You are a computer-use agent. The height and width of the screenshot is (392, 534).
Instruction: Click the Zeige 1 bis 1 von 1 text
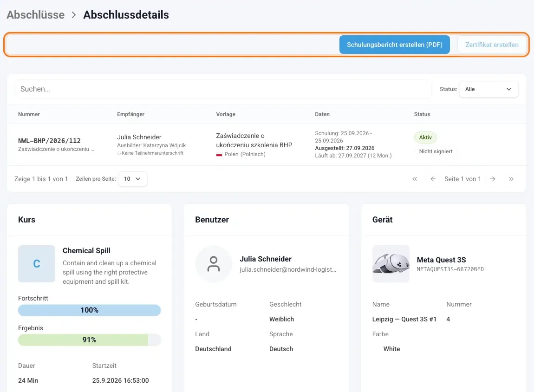(41, 179)
